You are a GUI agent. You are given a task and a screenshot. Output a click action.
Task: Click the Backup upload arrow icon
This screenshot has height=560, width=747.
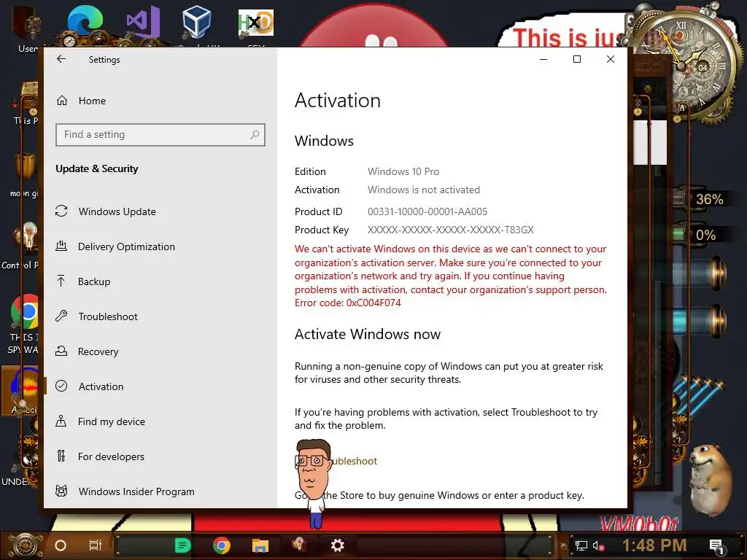point(61,281)
